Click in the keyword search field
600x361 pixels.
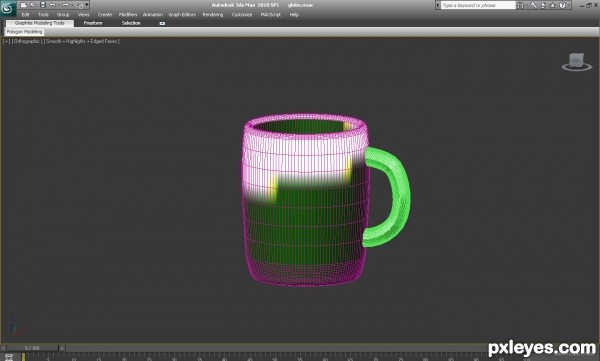coord(478,5)
